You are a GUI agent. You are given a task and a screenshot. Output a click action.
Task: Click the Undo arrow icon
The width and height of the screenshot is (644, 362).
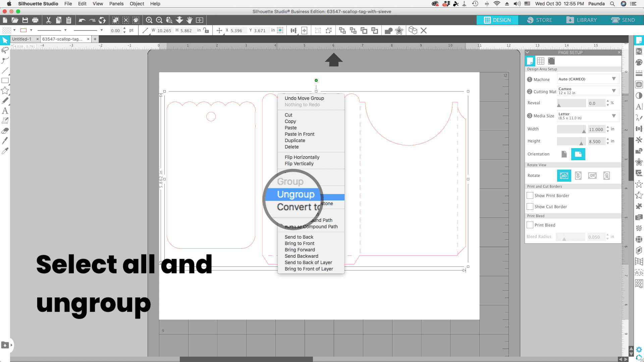(x=82, y=20)
